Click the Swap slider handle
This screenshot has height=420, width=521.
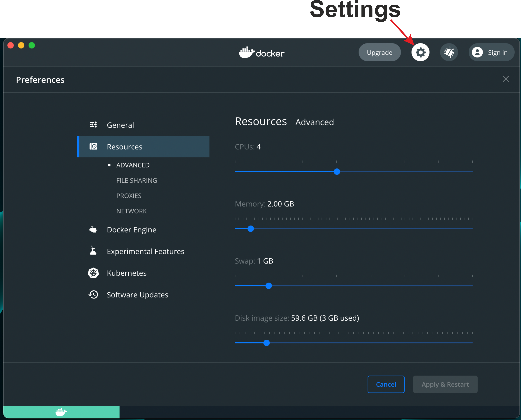coord(269,286)
